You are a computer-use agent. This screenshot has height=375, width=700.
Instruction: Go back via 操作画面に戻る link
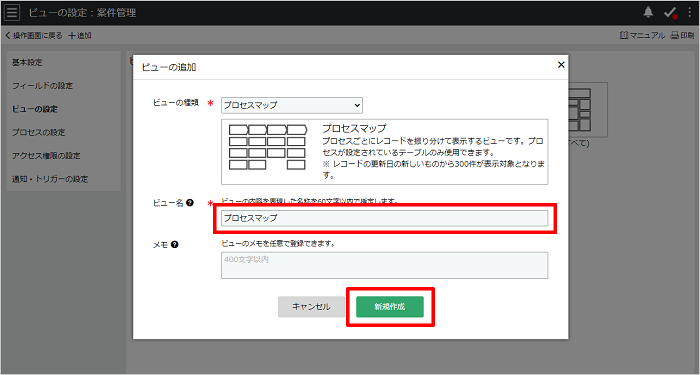coord(34,35)
